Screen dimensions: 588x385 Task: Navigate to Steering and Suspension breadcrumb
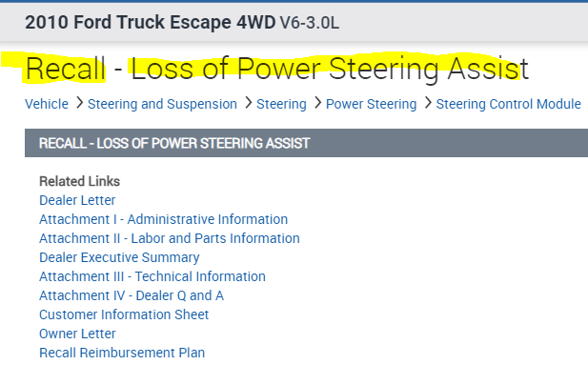[162, 104]
